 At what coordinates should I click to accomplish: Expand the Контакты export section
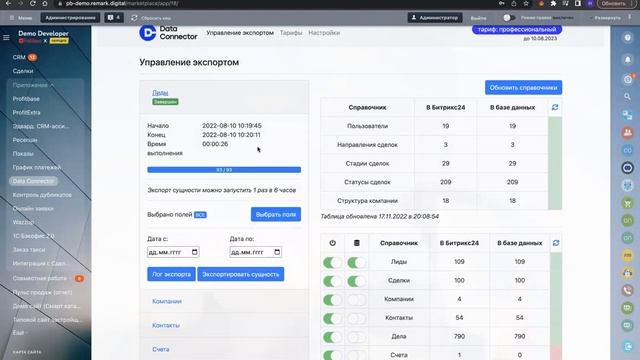point(166,325)
